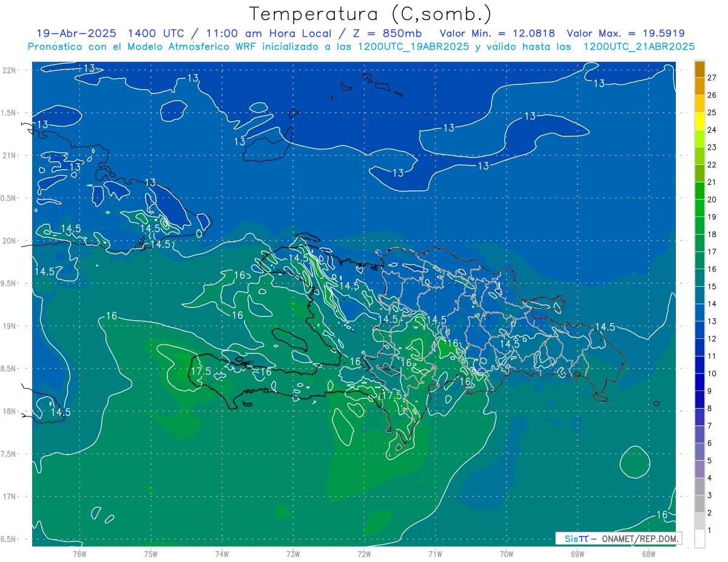Image resolution: width=728 pixels, height=562 pixels.
Task: Click the 68W longitude axis label
Action: 649,554
